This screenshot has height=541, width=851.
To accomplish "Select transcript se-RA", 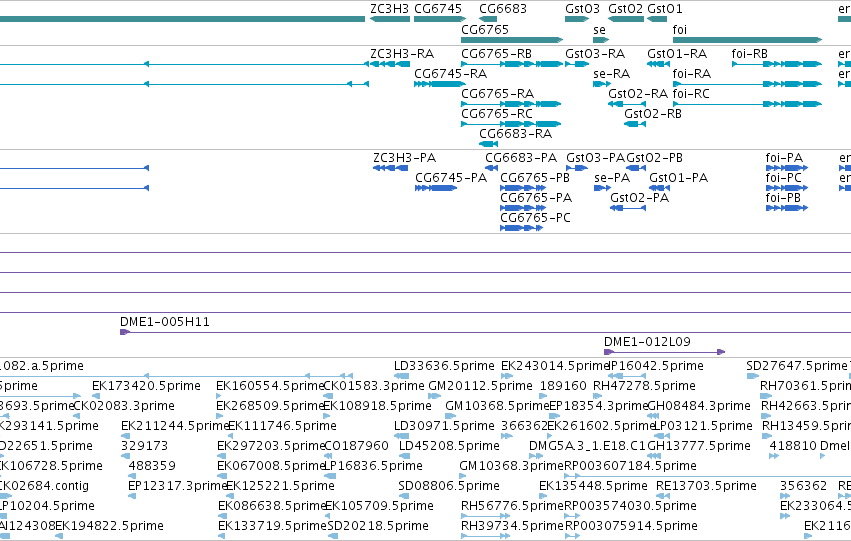I will click(x=602, y=84).
